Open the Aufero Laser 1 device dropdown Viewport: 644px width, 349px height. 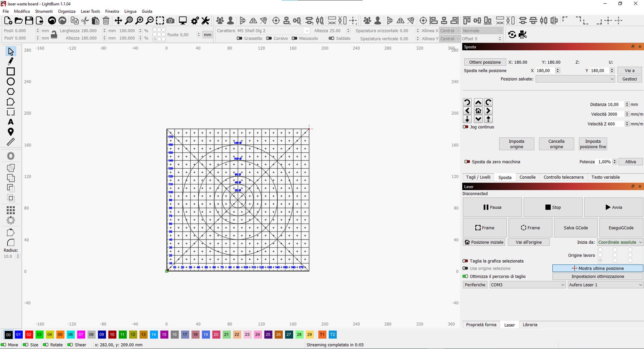click(x=605, y=285)
